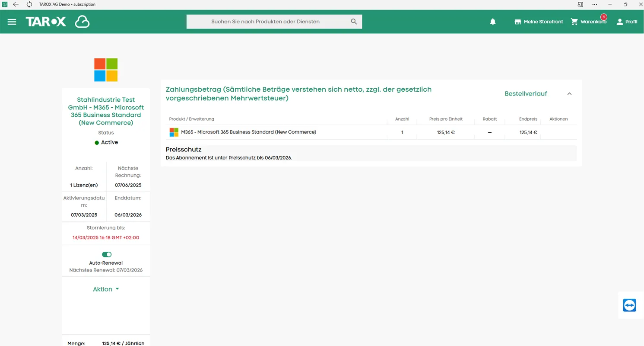Click the Stahlindustrie Test GmbH subscription title
The image size is (644, 346).
coord(106,111)
